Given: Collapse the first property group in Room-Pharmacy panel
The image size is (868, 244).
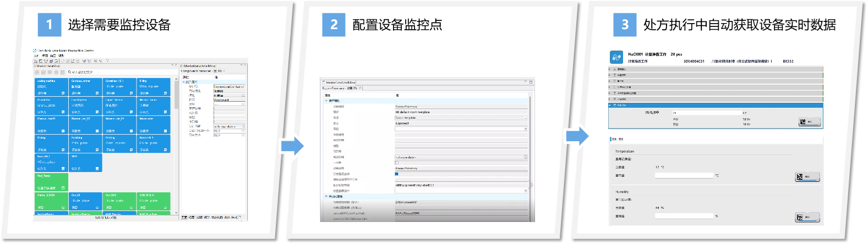Looking at the screenshot, I should click(326, 101).
